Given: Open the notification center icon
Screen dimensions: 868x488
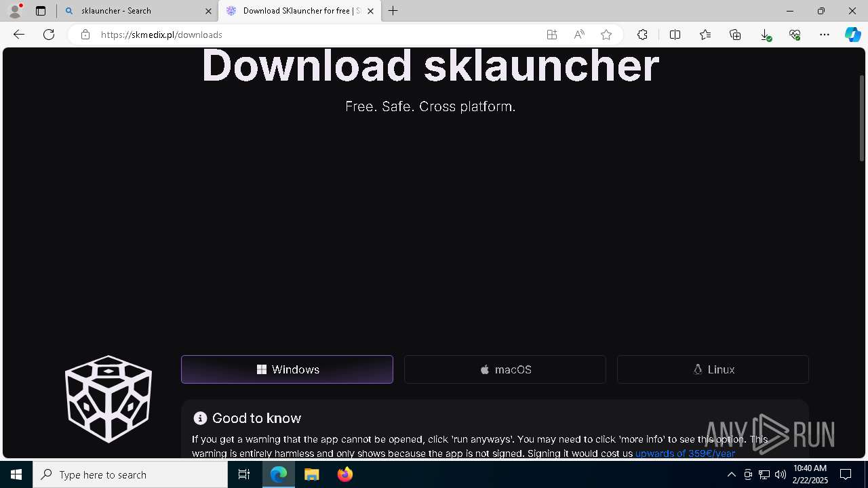Looking at the screenshot, I should (846, 474).
